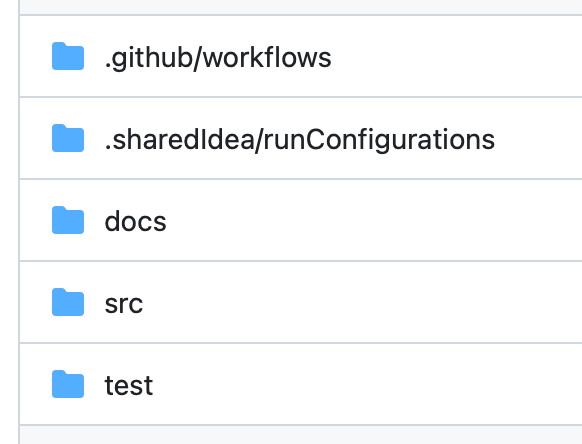Select the docs folder icon
The image size is (582, 444).
68,221
